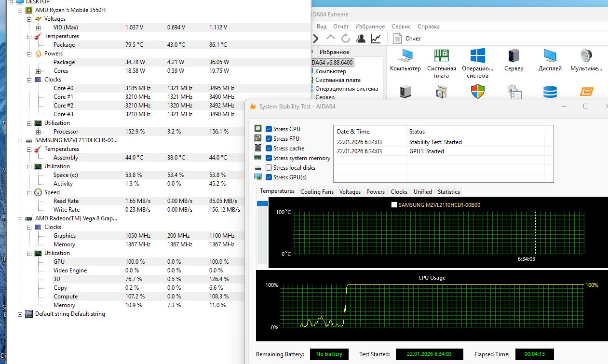Image resolution: width=608 pixels, height=364 pixels.
Task: Toggle the Stress cache checkbox
Action: click(269, 148)
